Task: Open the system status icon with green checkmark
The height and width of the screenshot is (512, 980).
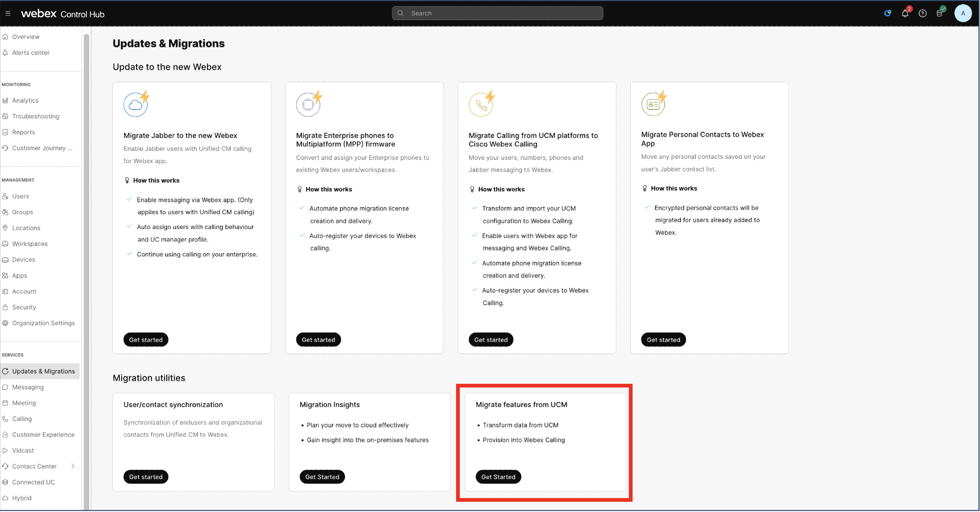Action: (x=940, y=13)
